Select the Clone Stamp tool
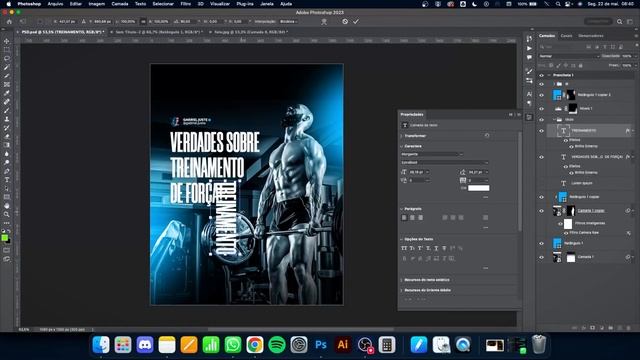Image resolution: width=640 pixels, height=360 pixels. 7,119
